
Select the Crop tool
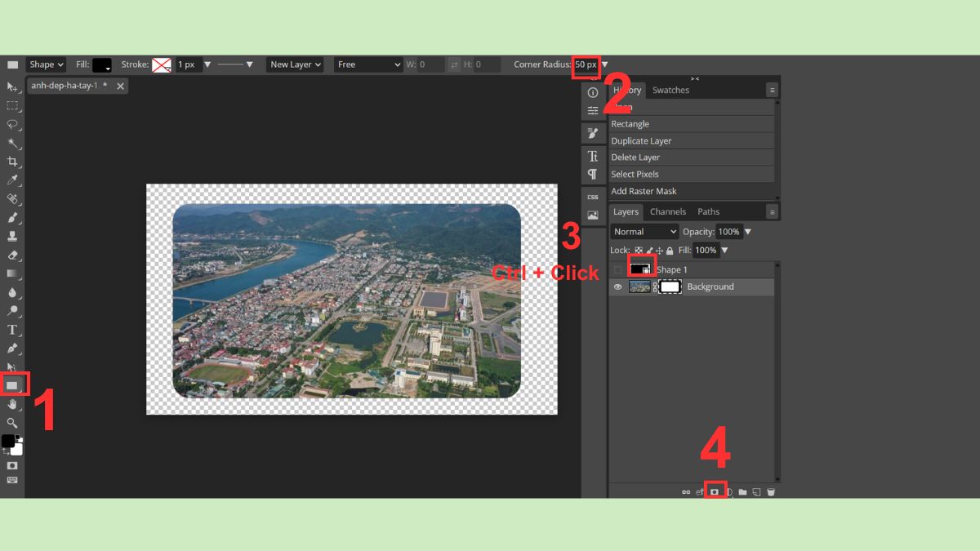(x=12, y=162)
